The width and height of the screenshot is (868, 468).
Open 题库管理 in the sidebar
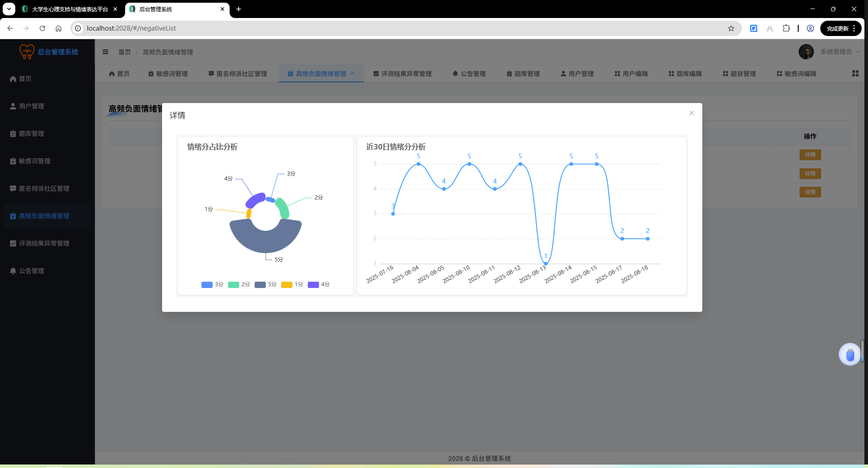click(47, 134)
